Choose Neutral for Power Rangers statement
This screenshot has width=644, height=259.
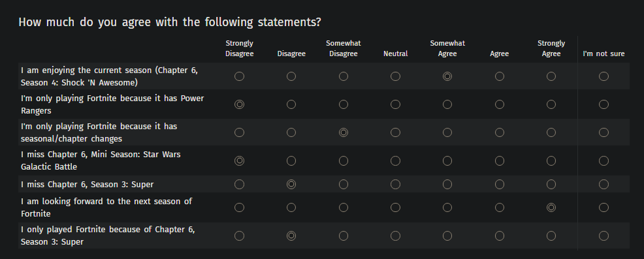coord(395,104)
